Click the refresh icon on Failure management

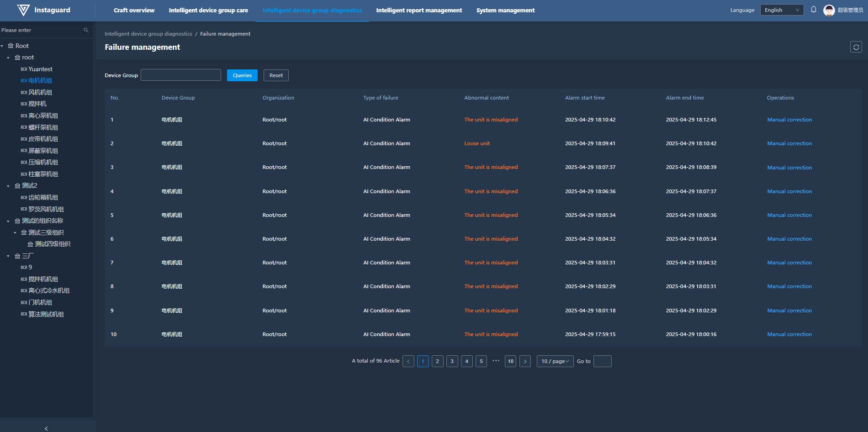coord(856,47)
